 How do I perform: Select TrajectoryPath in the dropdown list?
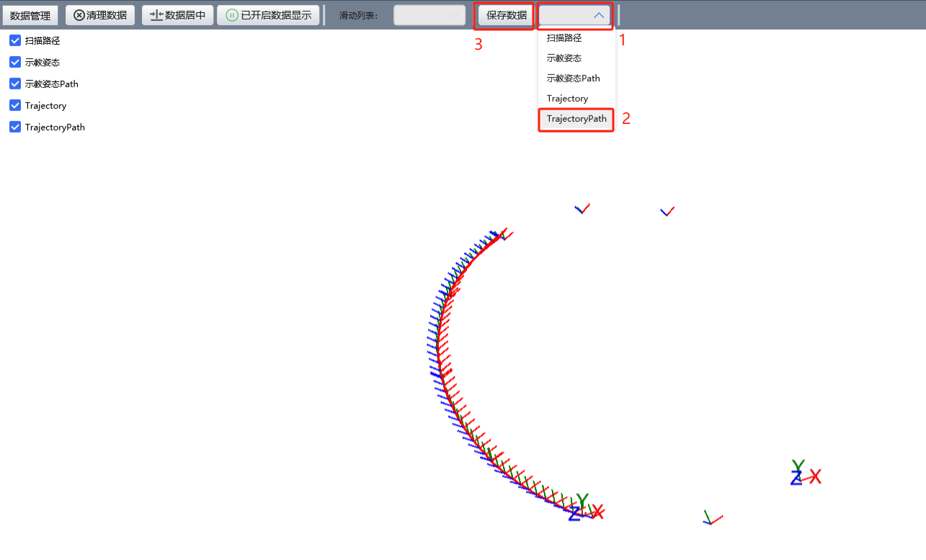pos(576,119)
